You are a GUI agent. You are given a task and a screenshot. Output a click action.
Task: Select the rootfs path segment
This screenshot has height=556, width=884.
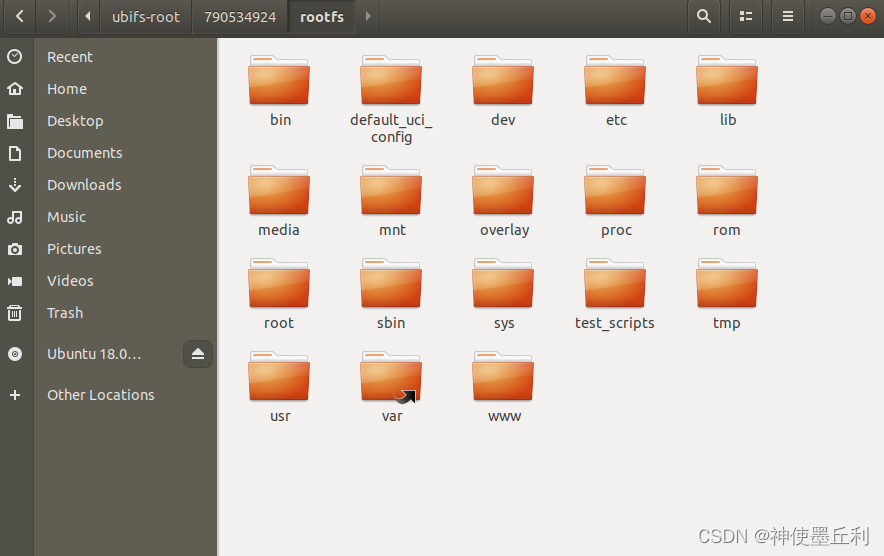(322, 16)
